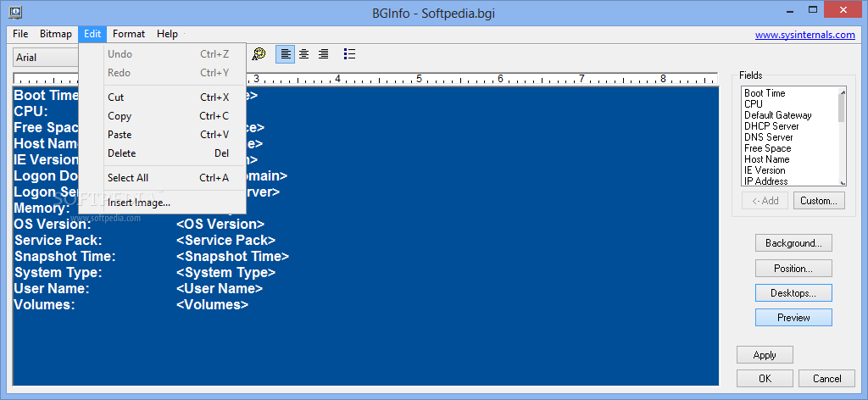Open the Desktops... settings
868x400 pixels.
[x=793, y=292]
